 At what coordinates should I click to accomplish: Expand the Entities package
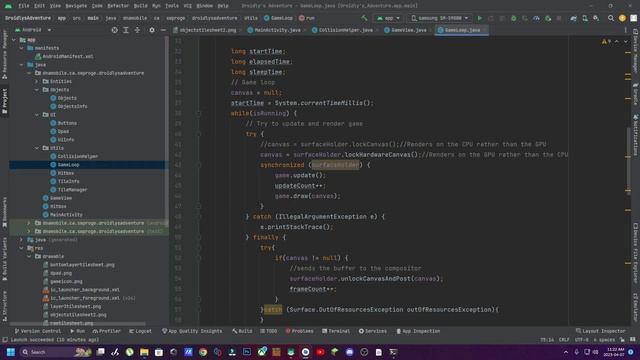tap(37, 81)
